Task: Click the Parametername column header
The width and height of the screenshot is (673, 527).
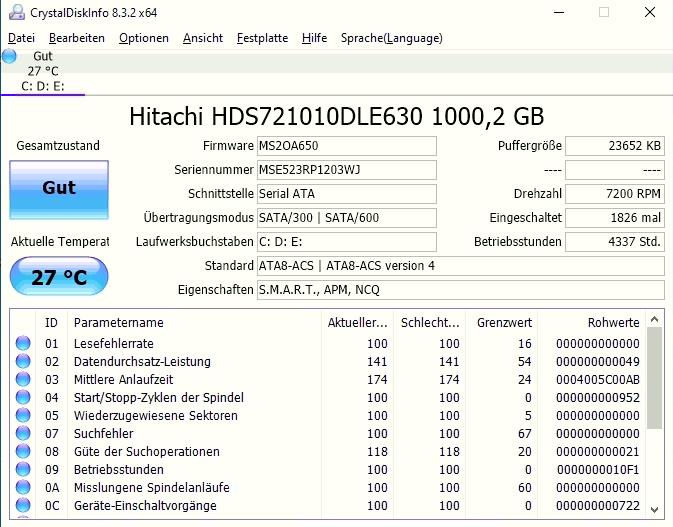Action: [194, 323]
